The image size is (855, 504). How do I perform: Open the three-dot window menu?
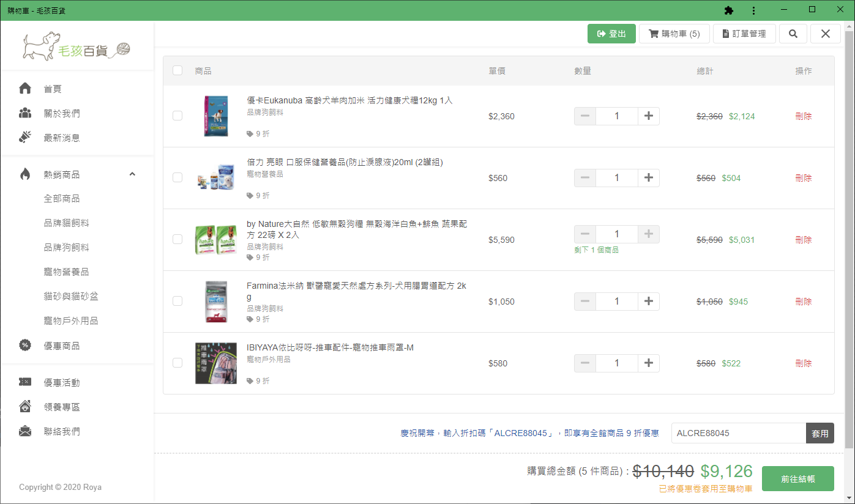pyautogui.click(x=753, y=10)
